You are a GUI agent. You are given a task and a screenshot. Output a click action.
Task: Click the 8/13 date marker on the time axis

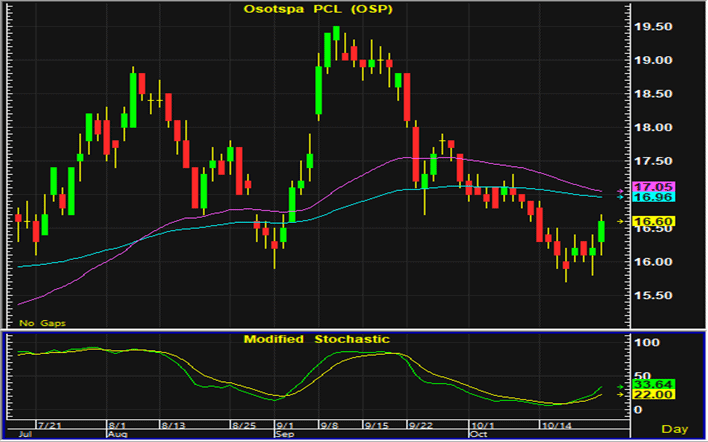pyautogui.click(x=174, y=425)
